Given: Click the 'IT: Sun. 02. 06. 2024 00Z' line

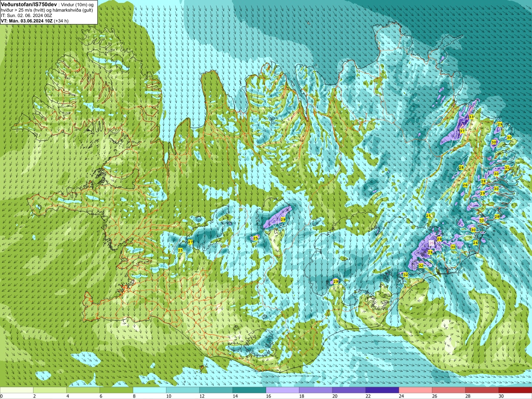Looking at the screenshot, I should pos(26,15).
